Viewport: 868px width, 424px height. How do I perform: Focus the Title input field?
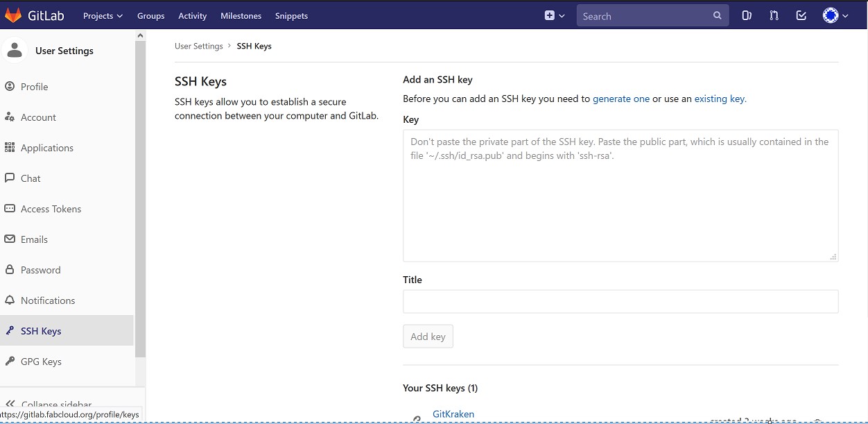click(620, 301)
